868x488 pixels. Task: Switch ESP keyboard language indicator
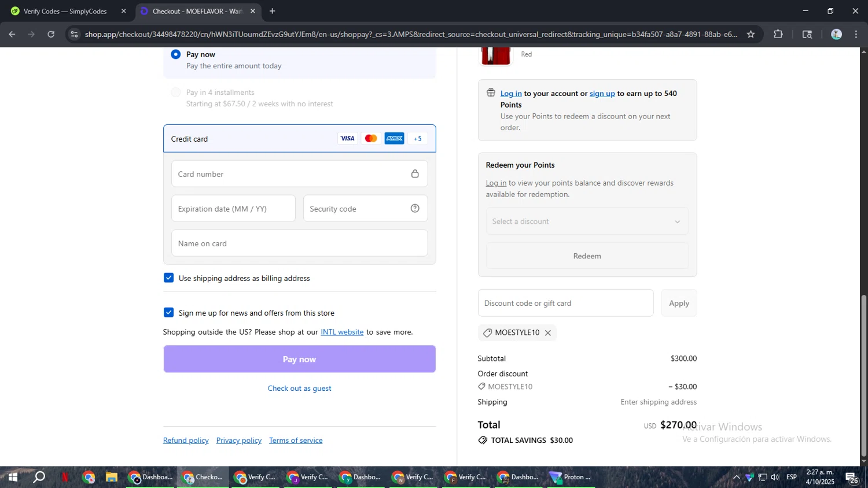792,477
